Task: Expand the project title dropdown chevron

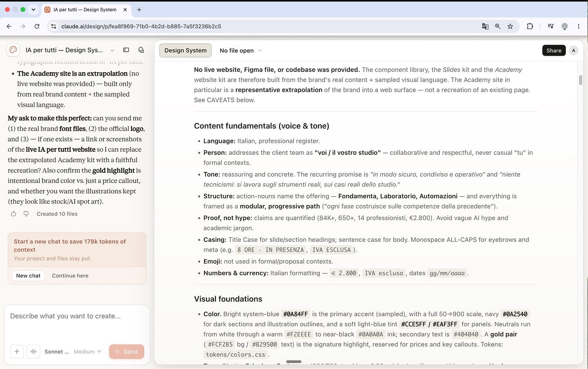Action: 112,50
